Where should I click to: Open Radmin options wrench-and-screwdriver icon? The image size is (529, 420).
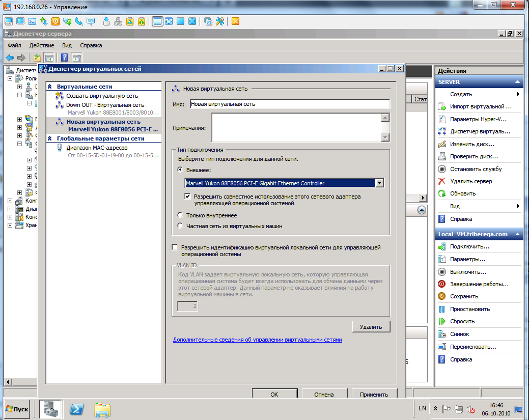pyautogui.click(x=219, y=21)
